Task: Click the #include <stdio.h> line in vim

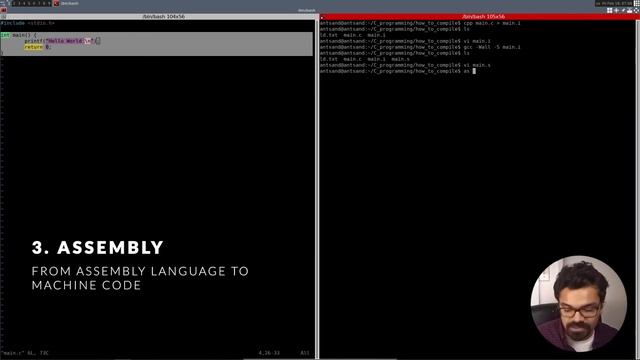Action: (x=28, y=23)
